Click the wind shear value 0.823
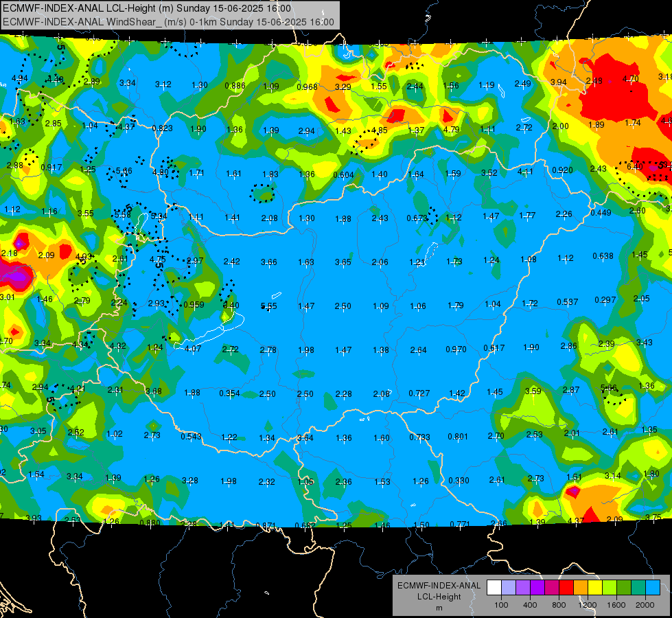The height and width of the screenshot is (618, 672). pos(163,128)
